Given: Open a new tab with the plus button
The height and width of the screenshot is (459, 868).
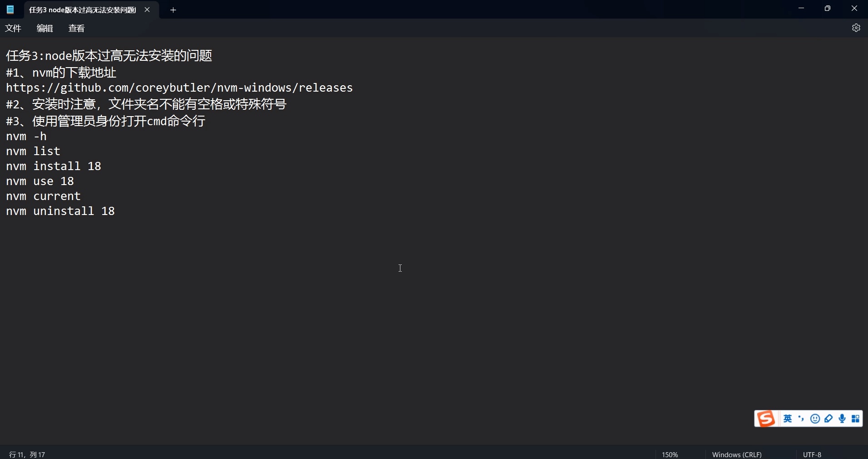Looking at the screenshot, I should coord(173,10).
